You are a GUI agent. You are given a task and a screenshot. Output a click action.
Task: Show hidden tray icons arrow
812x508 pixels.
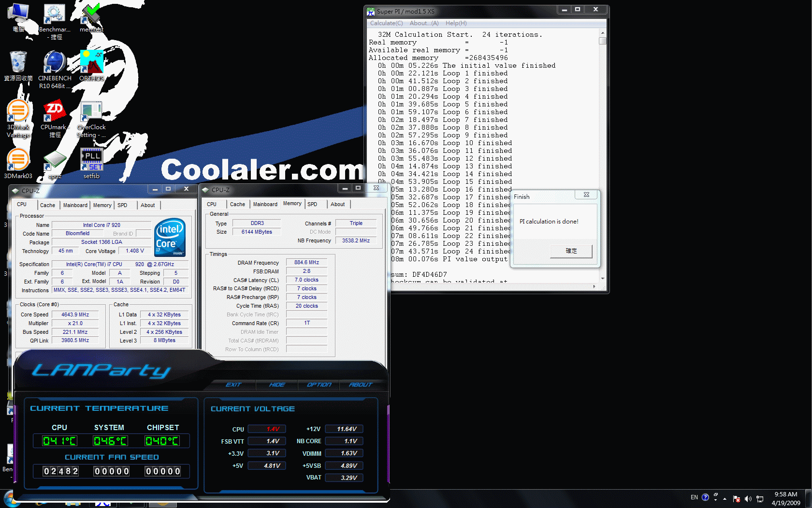(725, 499)
